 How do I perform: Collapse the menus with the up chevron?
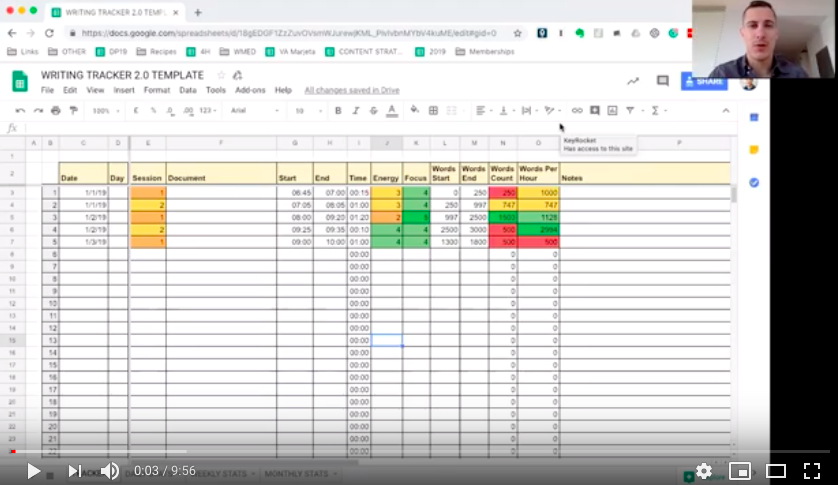point(726,111)
